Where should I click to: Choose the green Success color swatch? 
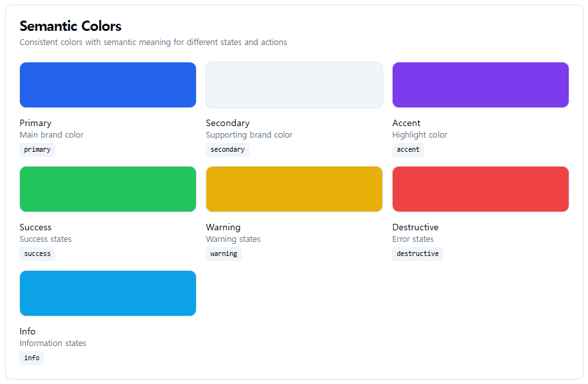tap(108, 189)
